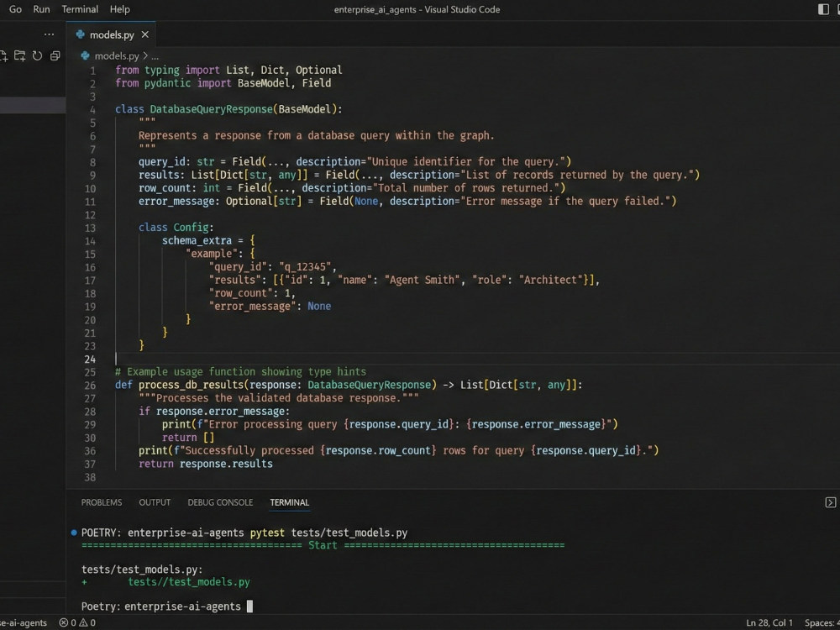This screenshot has width=840, height=630.
Task: Select the TERMINAL panel tab
Action: 289,502
